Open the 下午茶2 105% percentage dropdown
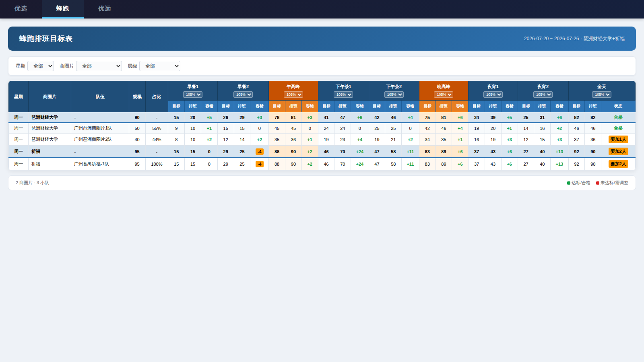 tap(394, 95)
